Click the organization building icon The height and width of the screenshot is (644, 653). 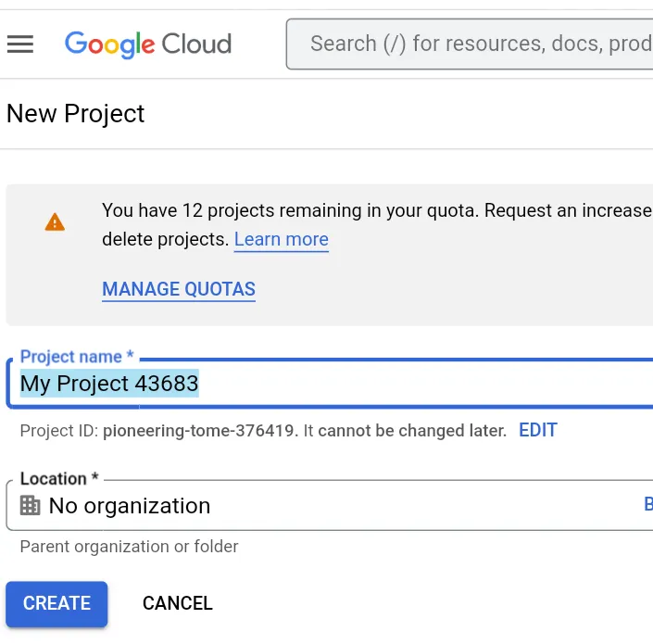point(31,505)
